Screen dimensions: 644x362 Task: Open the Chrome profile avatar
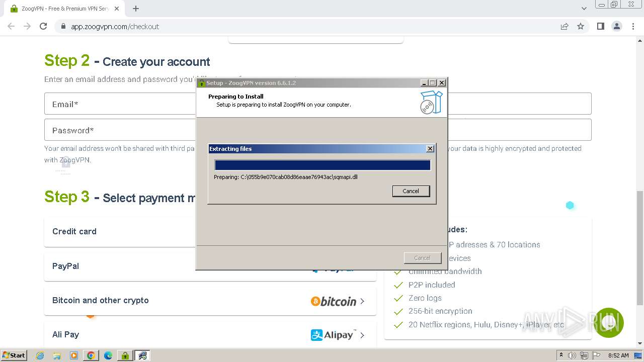click(x=616, y=26)
